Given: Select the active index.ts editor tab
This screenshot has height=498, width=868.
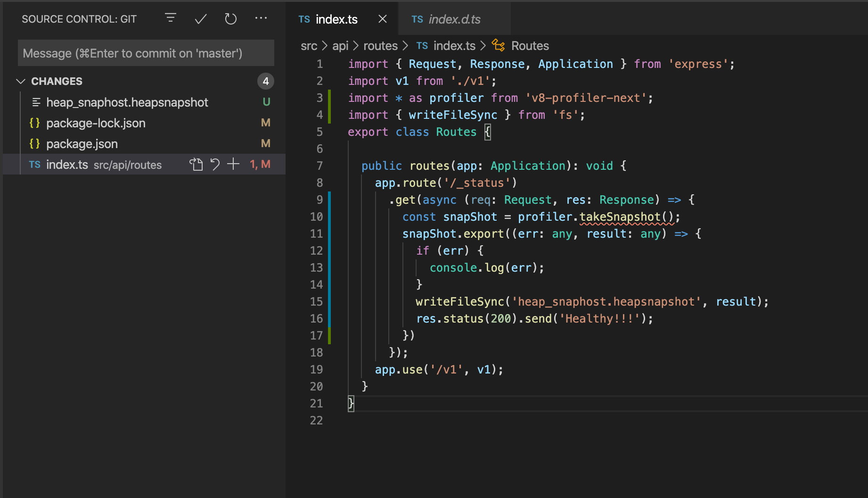Looking at the screenshot, I should (336, 19).
